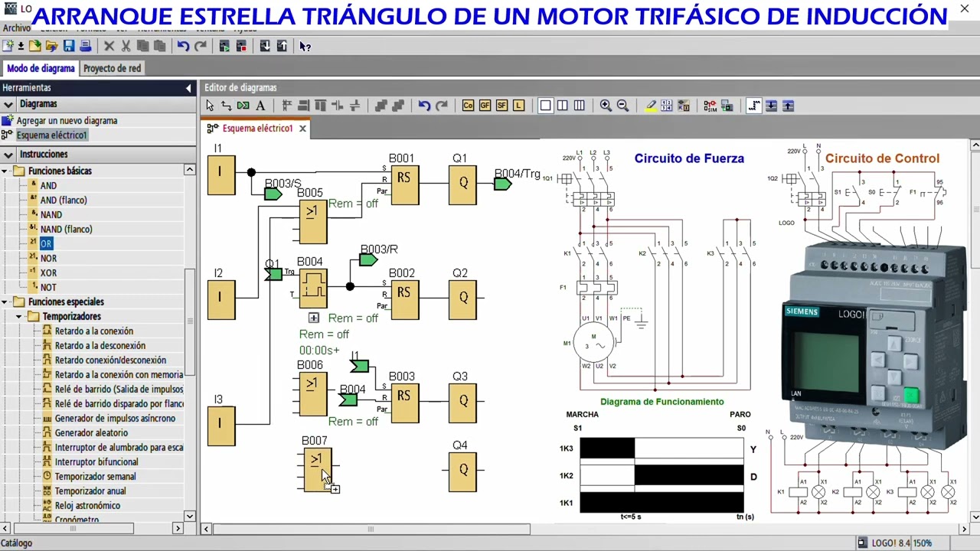Select the connector wiring tool
Image resolution: width=980 pixels, height=551 pixels.
pos(227,106)
